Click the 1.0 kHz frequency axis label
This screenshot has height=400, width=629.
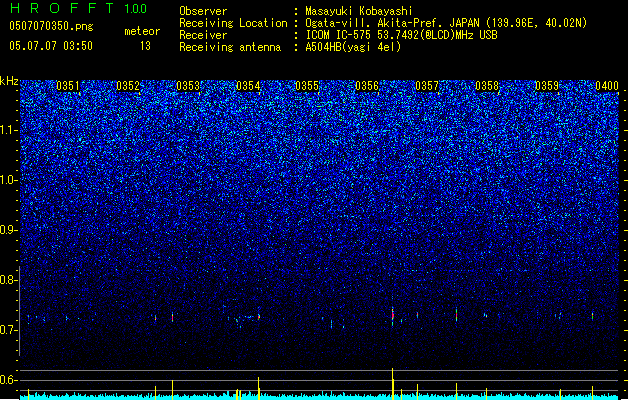click(8, 180)
